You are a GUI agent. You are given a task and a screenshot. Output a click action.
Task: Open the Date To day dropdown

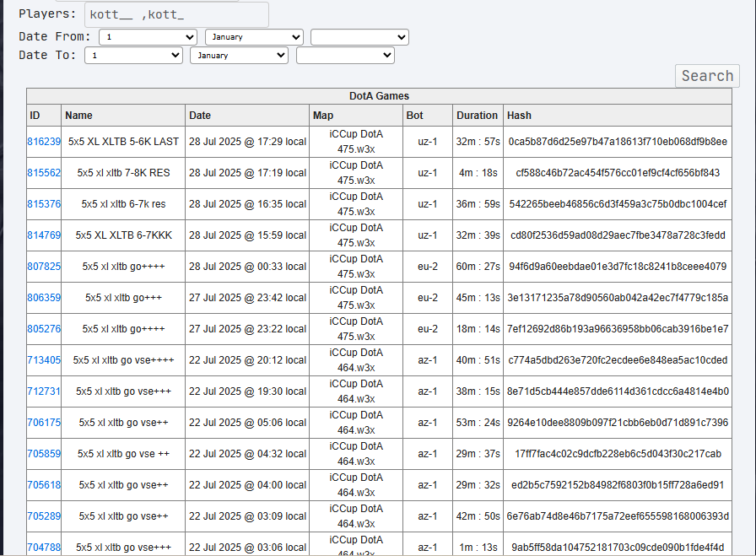(x=133, y=56)
